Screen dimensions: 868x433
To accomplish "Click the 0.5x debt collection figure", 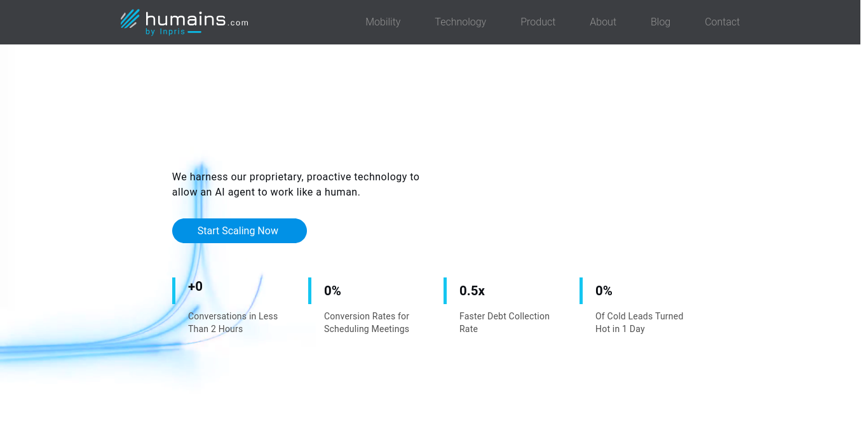I will click(x=471, y=291).
